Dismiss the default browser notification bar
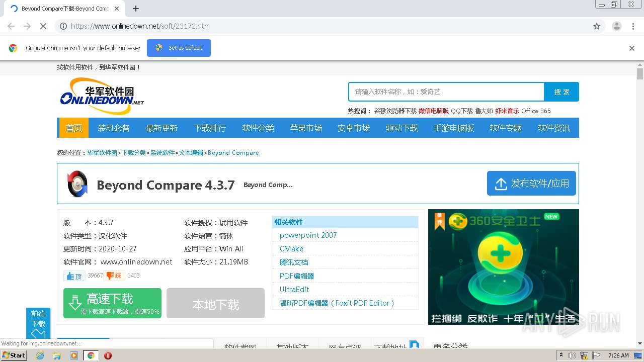Image resolution: width=644 pixels, height=362 pixels. [x=632, y=48]
